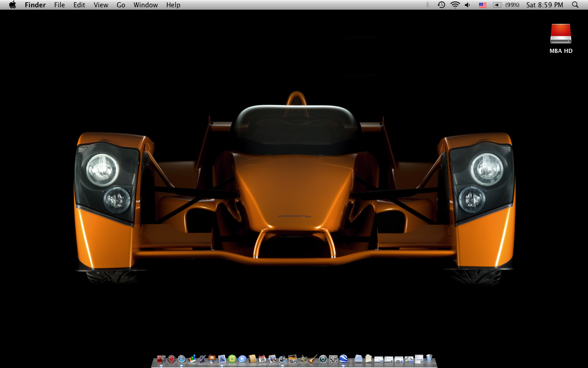Launch Safari from the Dock
The height and width of the screenshot is (368, 588).
[x=181, y=359]
